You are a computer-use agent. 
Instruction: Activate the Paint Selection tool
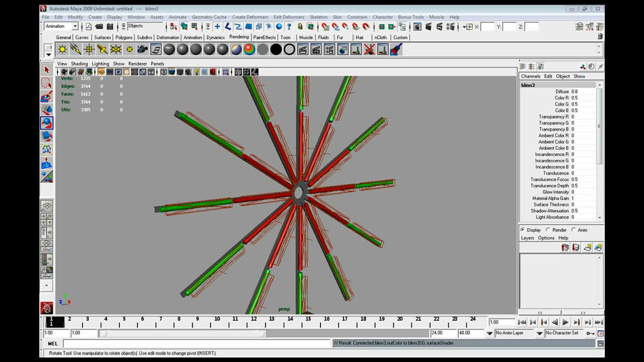(47, 96)
